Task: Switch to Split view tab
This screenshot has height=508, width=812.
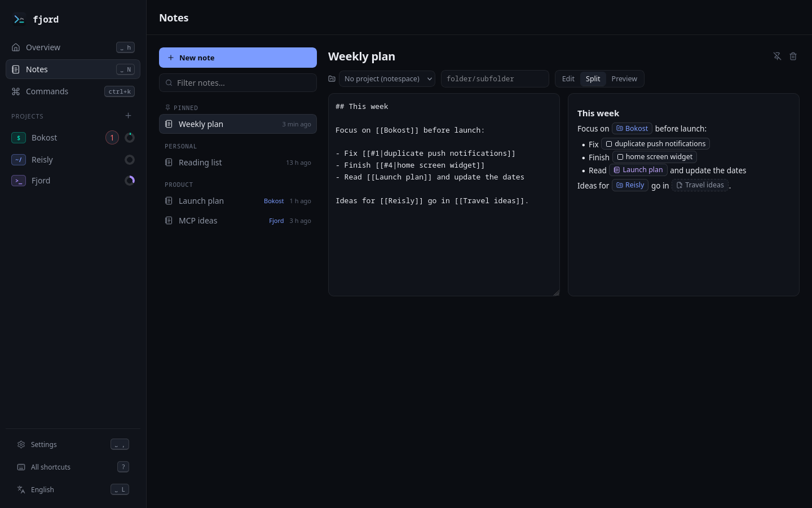Action: [593, 79]
